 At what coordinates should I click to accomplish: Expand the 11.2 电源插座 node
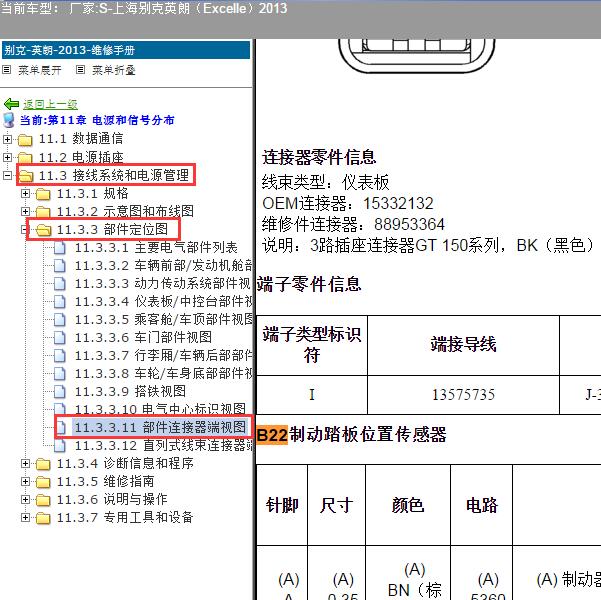point(7,157)
